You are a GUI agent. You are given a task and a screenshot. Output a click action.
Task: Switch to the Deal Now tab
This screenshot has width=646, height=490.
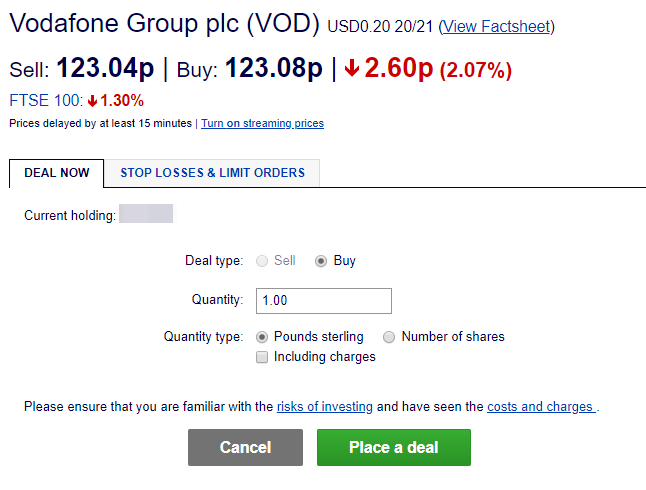coord(57,173)
